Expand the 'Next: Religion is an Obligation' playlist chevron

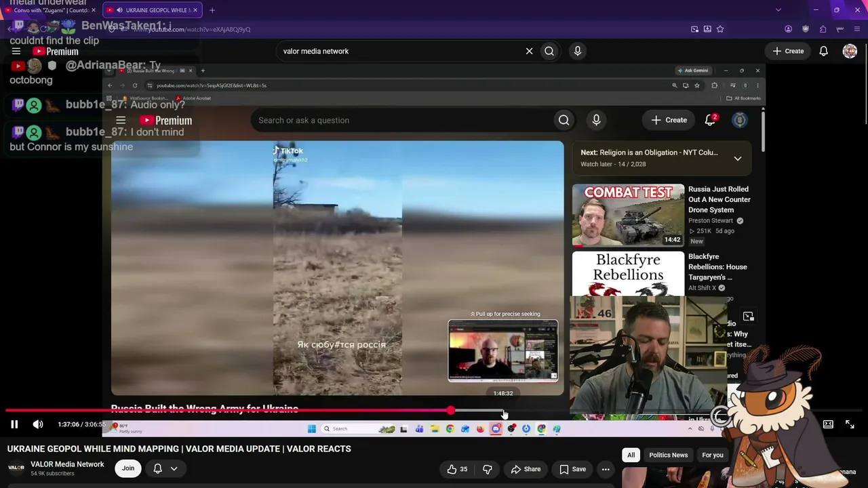click(738, 159)
